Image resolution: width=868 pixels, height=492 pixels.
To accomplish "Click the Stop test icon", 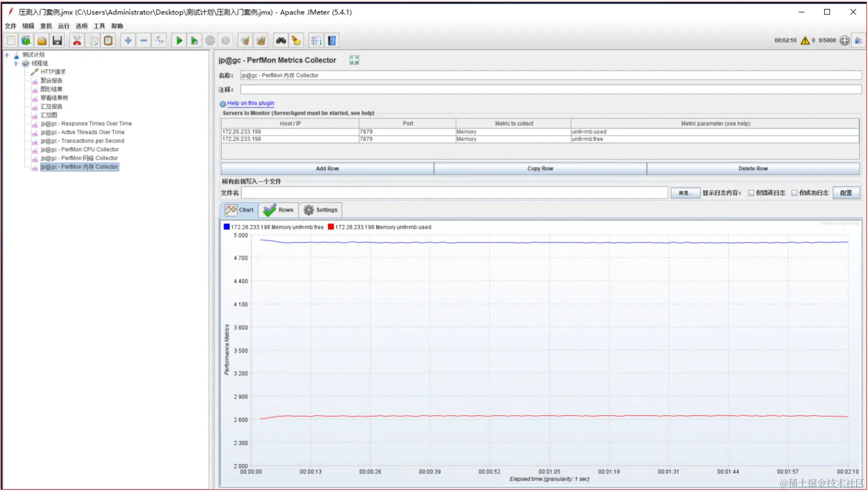I will 210,40.
